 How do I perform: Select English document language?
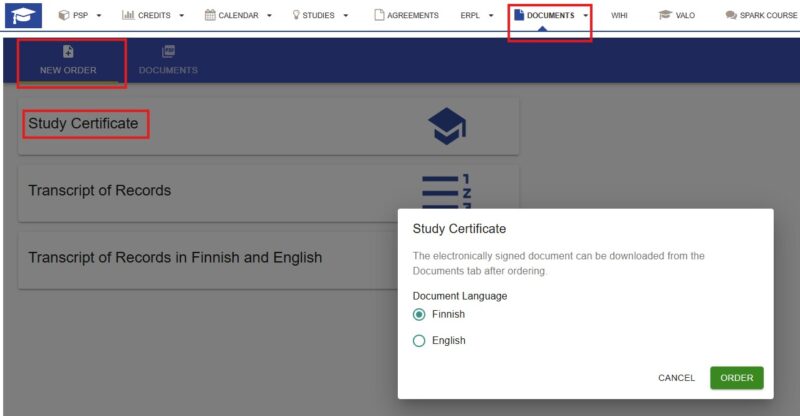pyautogui.click(x=419, y=340)
